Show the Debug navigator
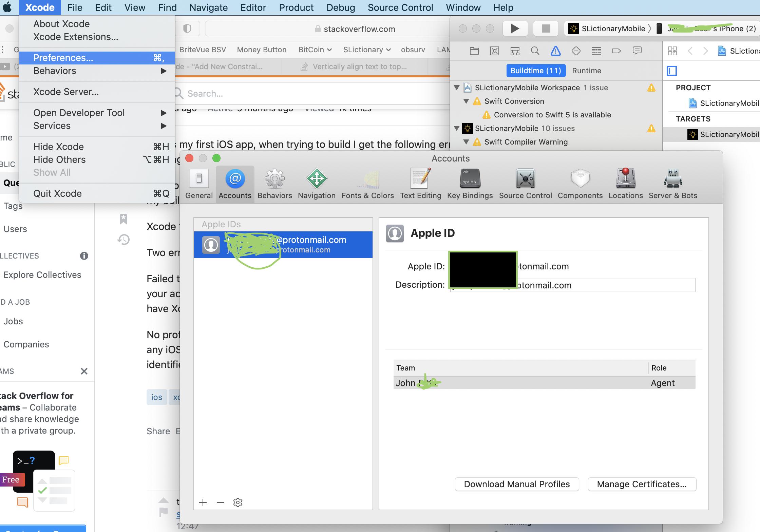This screenshot has height=532, width=760. click(x=596, y=51)
